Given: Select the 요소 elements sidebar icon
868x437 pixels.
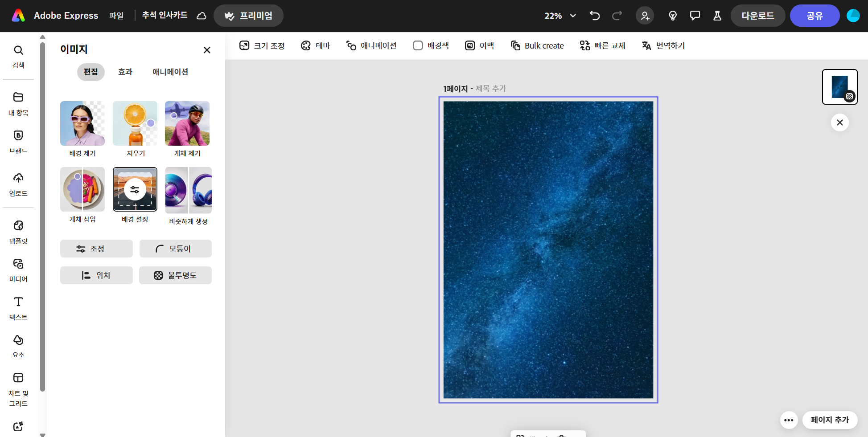Looking at the screenshot, I should pyautogui.click(x=18, y=346).
